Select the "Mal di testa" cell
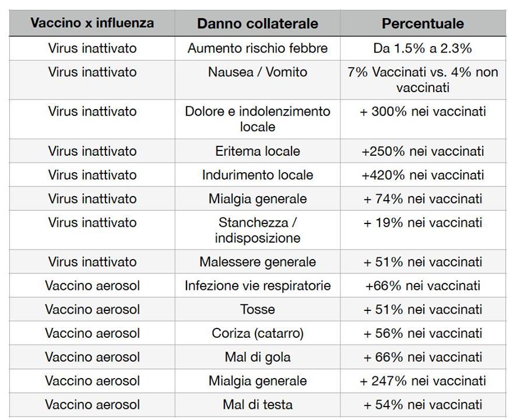520x420 pixels. click(257, 405)
